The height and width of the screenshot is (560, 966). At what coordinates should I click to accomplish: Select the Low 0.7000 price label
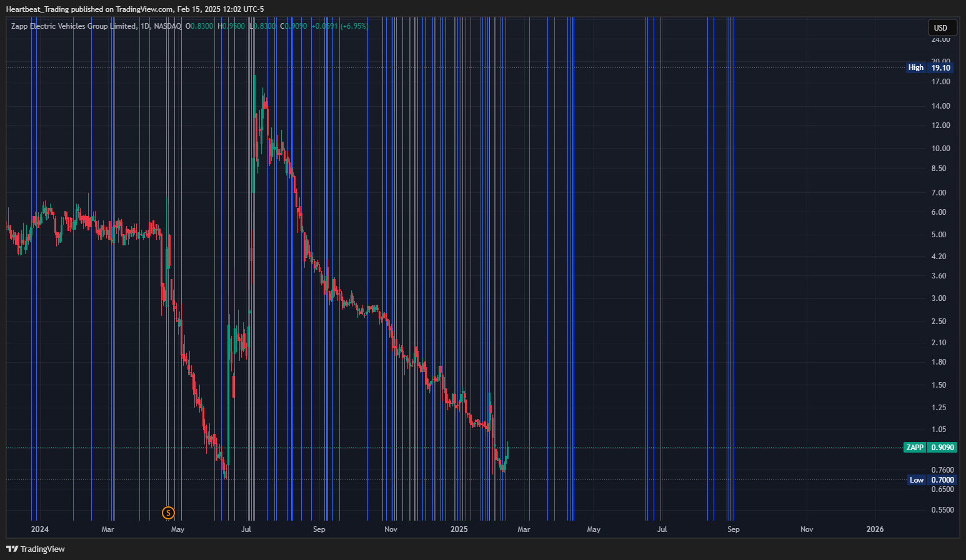[932, 480]
